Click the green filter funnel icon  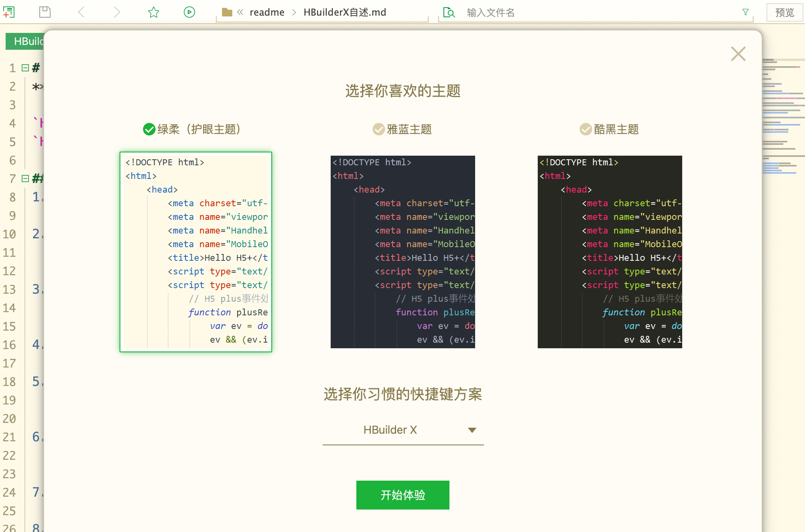(x=745, y=12)
